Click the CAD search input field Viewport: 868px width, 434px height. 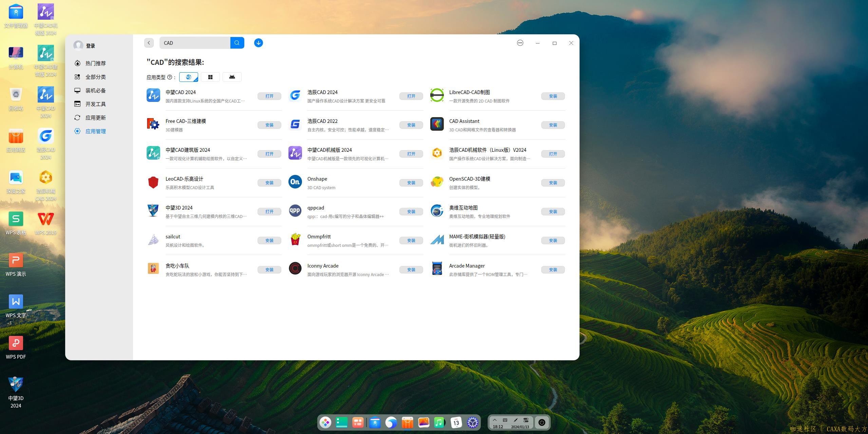click(195, 43)
